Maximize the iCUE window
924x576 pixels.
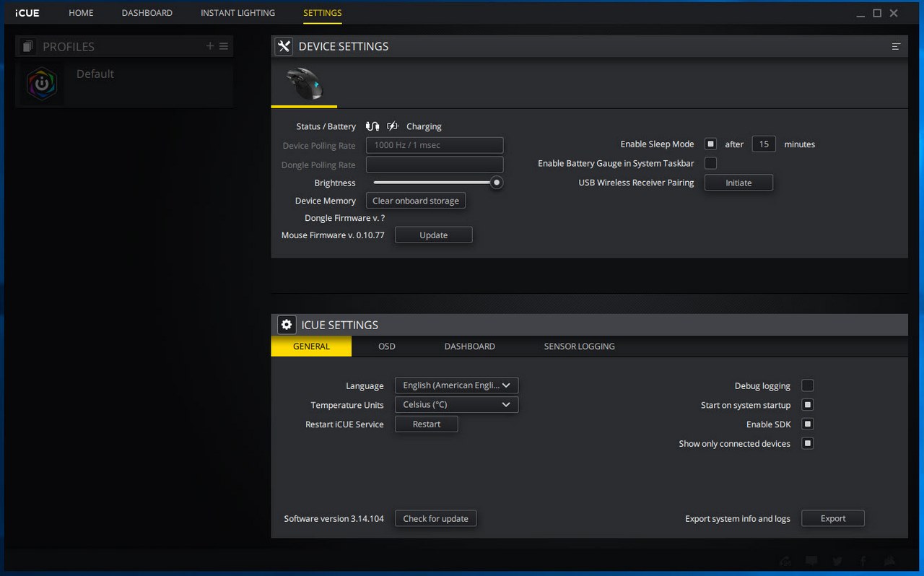point(877,13)
